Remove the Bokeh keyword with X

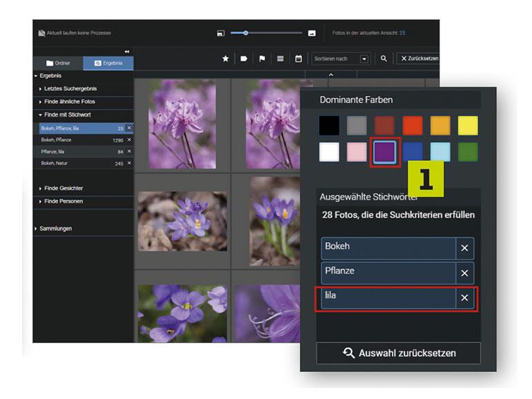coord(464,249)
